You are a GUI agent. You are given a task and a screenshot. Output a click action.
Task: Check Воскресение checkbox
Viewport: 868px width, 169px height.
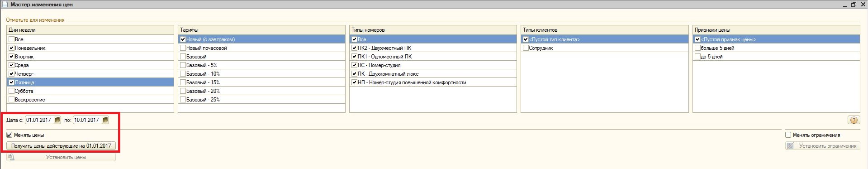coord(11,100)
